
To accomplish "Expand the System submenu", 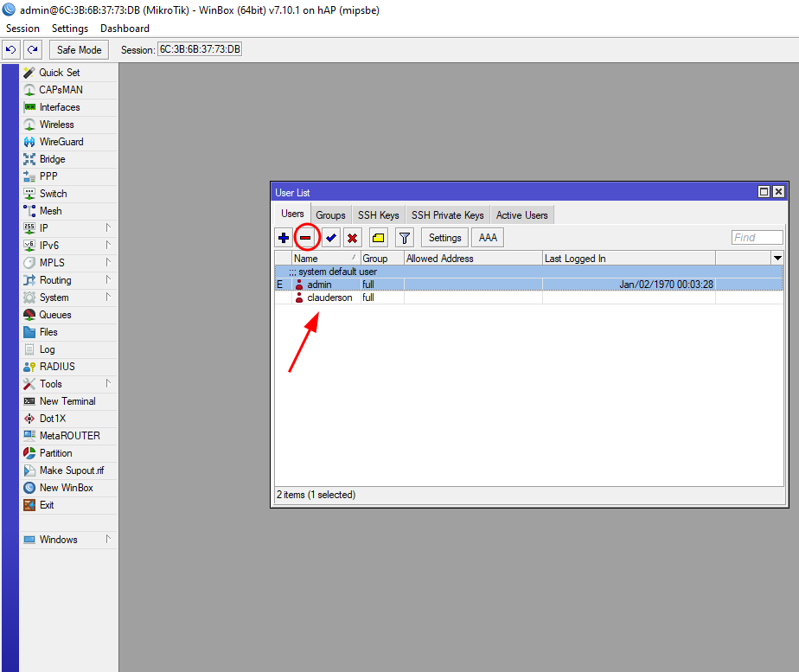I will 67,298.
